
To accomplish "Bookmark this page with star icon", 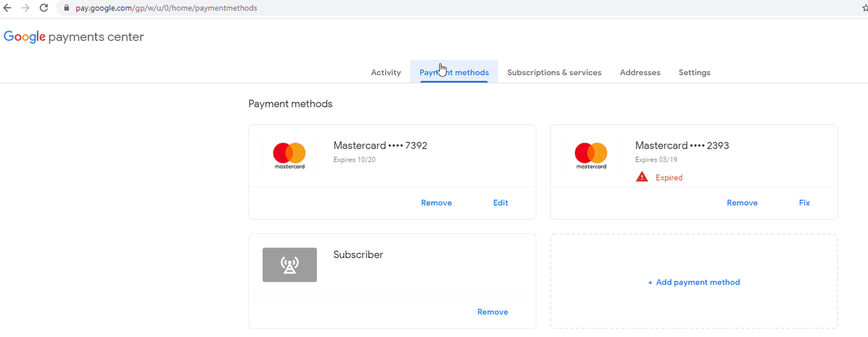I will (864, 8).
